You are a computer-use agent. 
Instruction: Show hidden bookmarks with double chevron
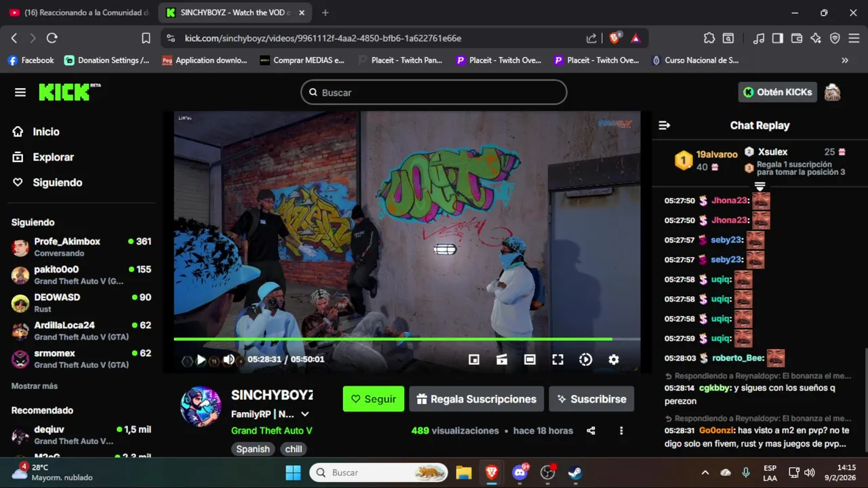[x=845, y=60]
